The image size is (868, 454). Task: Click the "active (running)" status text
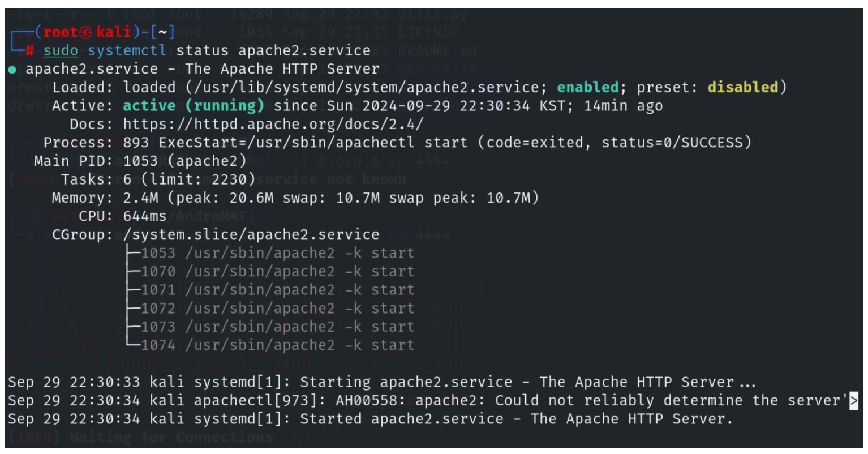[x=194, y=106]
